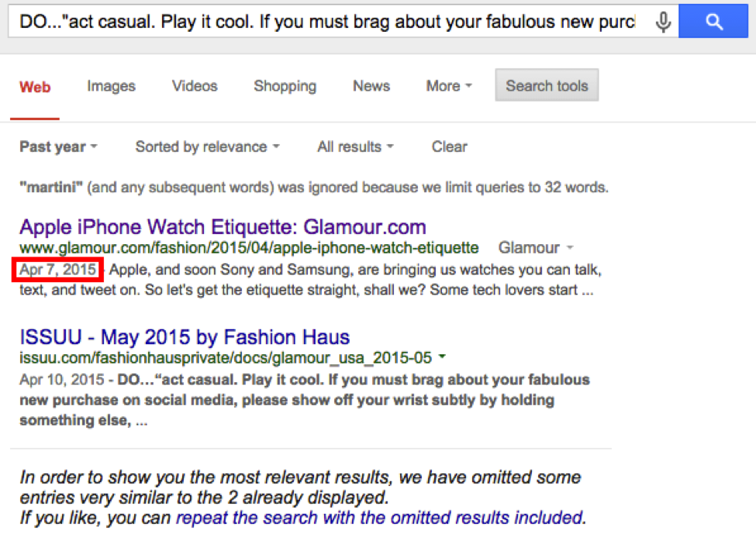The image size is (756, 537).
Task: Open the green arrow beside the issuu URL
Action: 442,357
